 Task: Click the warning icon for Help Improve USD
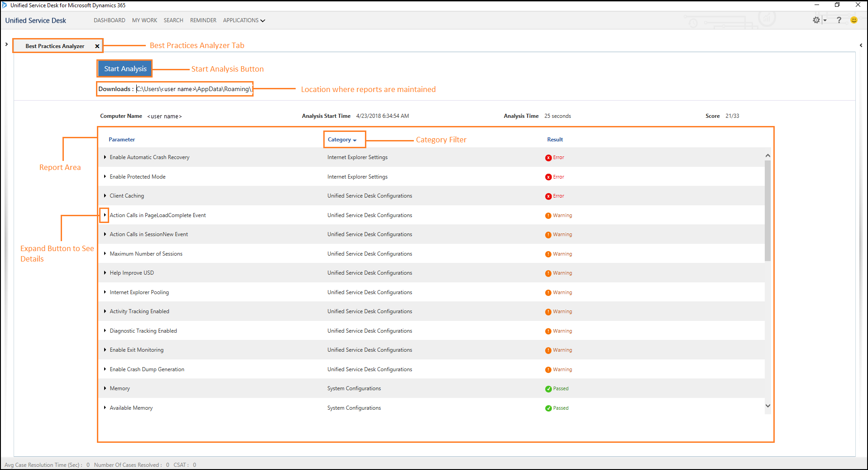pyautogui.click(x=548, y=273)
